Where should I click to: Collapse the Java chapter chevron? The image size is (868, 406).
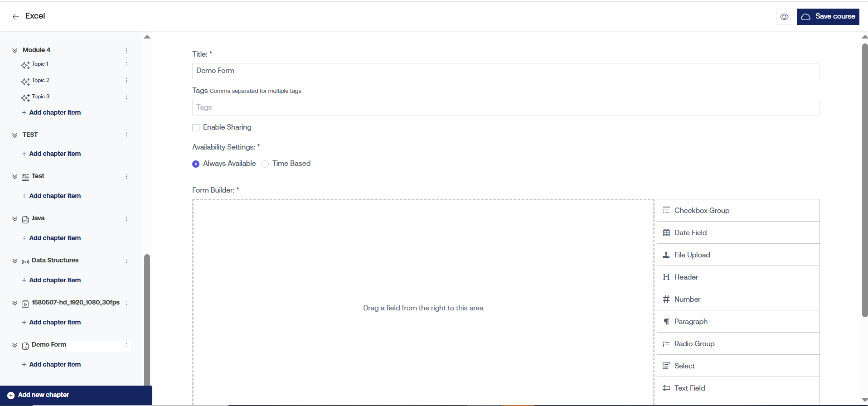[15, 219]
